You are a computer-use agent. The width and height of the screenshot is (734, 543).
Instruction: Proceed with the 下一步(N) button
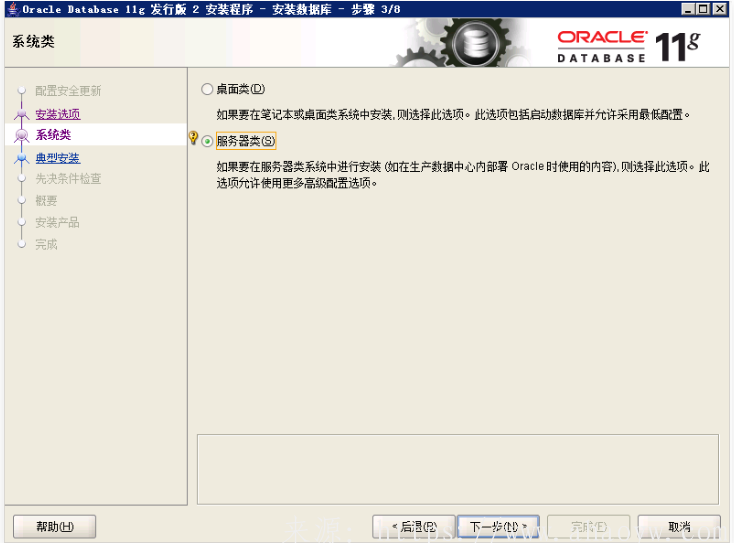coord(498,526)
